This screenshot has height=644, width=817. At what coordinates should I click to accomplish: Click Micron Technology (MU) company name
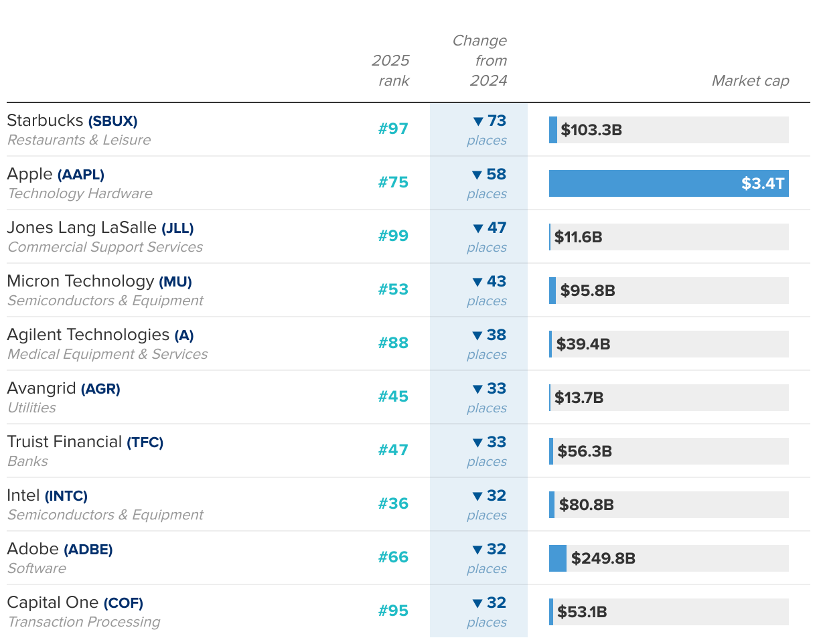[x=99, y=282]
